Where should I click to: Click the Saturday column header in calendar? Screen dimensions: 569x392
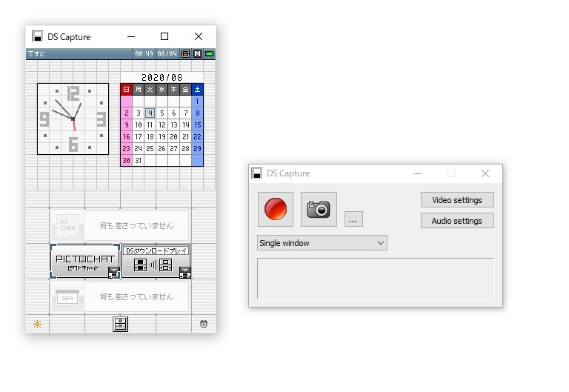(x=197, y=89)
